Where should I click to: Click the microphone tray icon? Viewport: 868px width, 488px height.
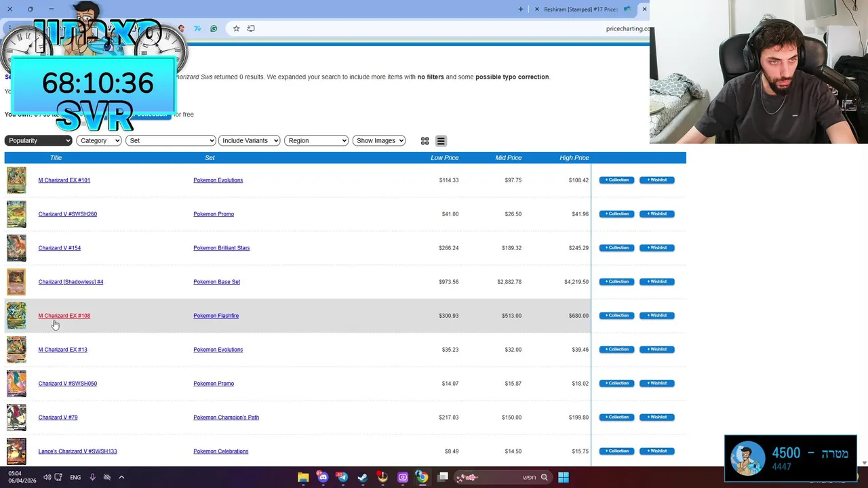coord(93,477)
